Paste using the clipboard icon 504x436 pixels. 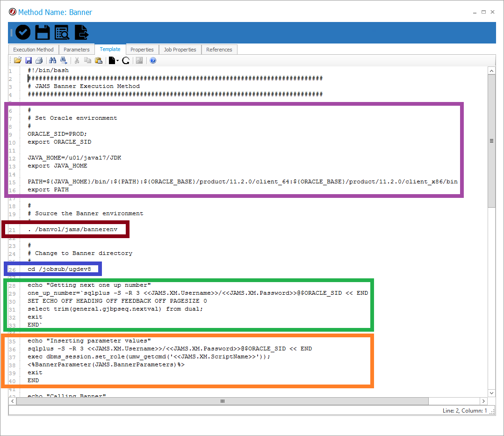(99, 60)
